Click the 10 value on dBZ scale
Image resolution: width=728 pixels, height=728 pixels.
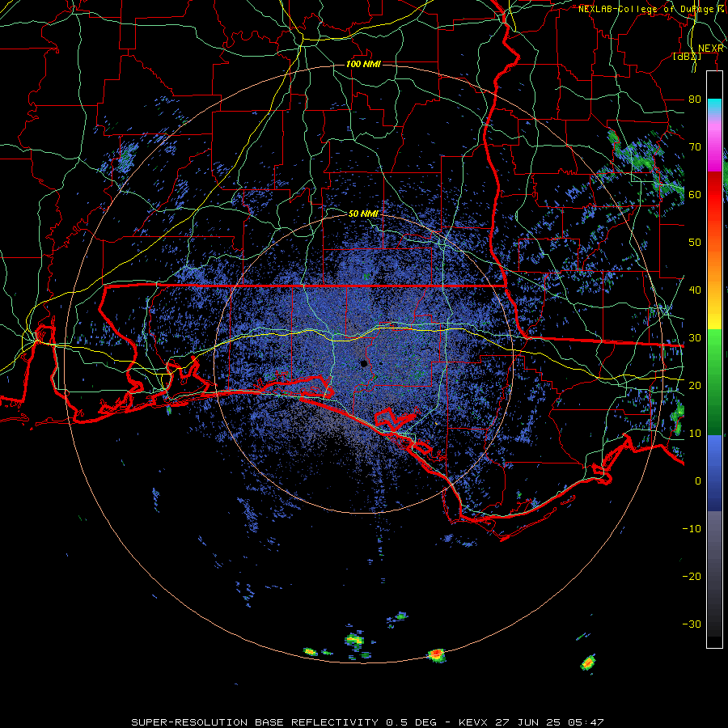point(695,434)
